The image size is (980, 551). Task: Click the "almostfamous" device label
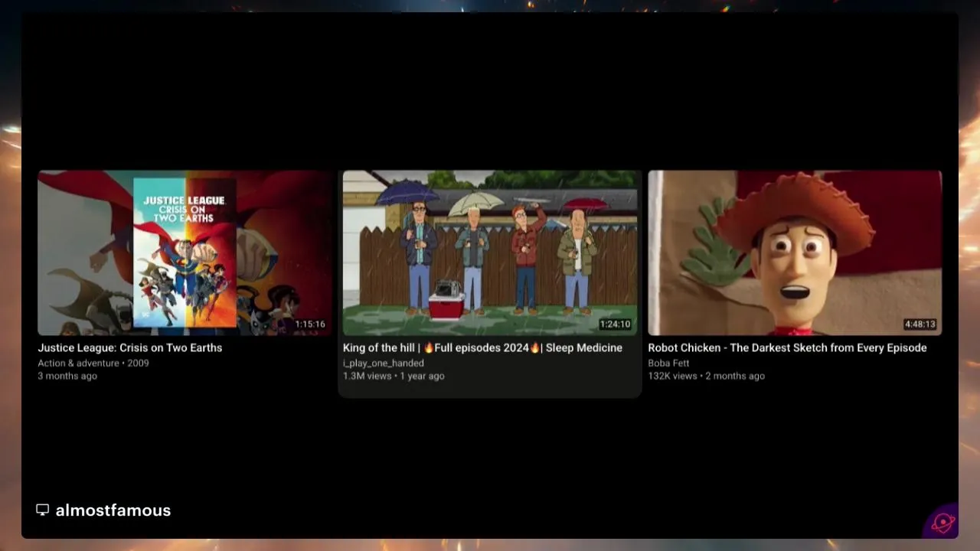(x=113, y=510)
